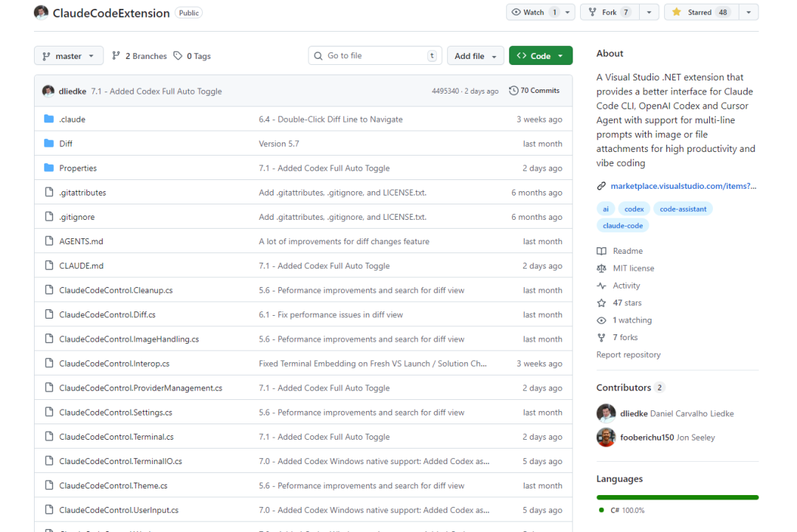This screenshot has height=532, width=797.
Task: Click the C# 100.0% language entry
Action: [x=622, y=510]
